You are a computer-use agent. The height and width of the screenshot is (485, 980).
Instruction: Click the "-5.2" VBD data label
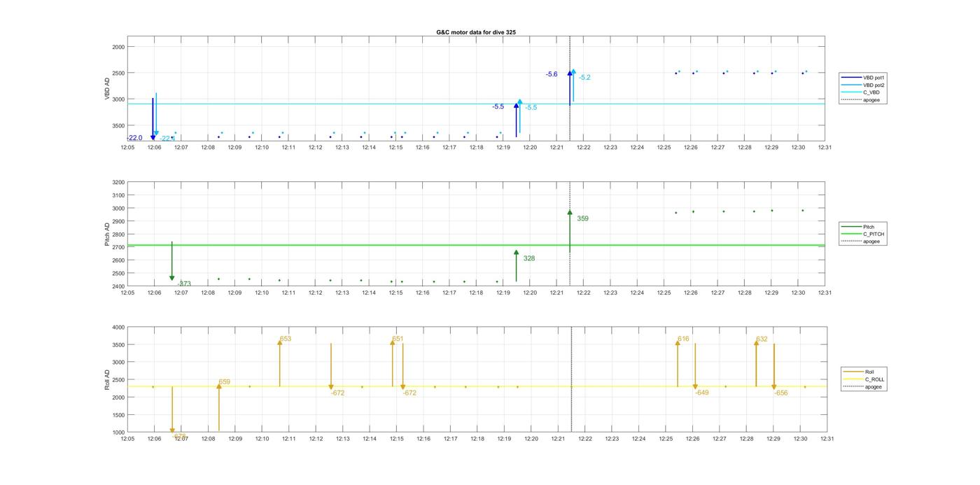click(584, 78)
